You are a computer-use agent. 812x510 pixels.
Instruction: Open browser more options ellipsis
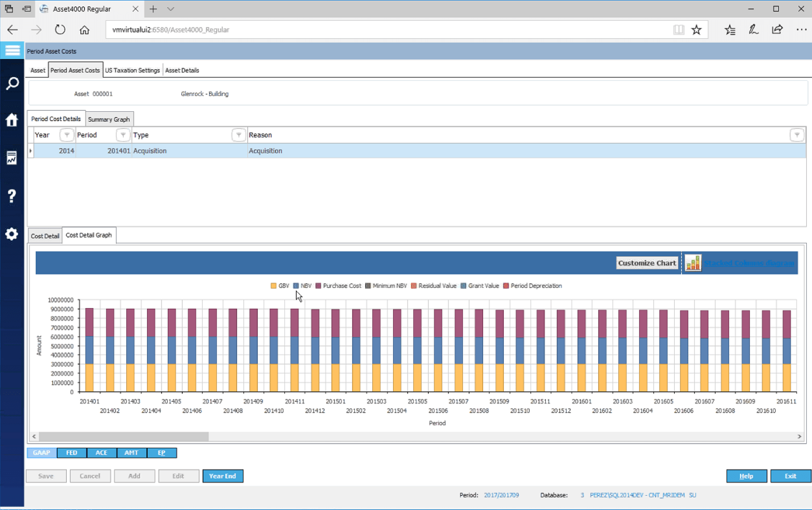tap(801, 30)
